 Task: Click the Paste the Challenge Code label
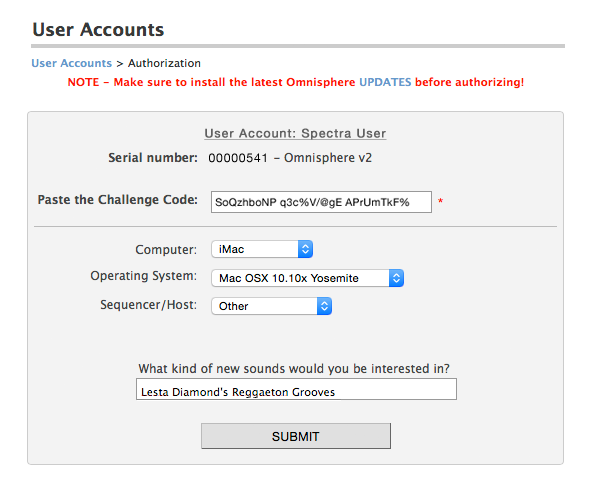118,200
